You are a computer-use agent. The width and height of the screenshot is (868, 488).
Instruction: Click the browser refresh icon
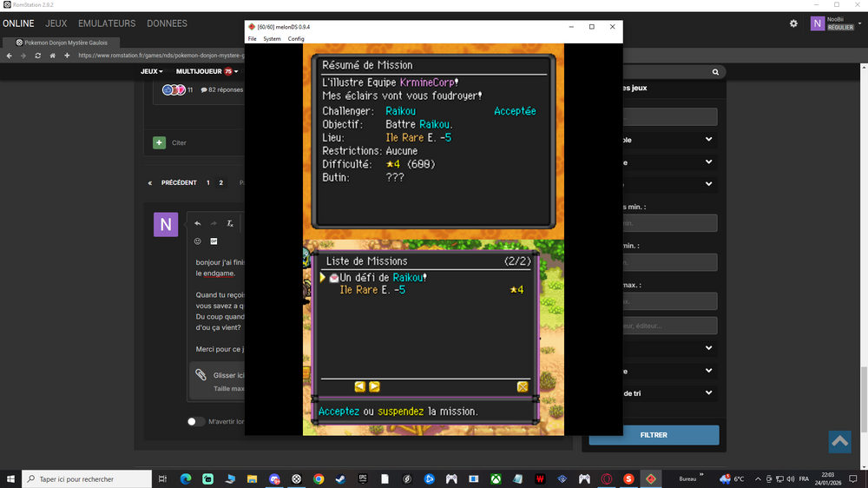point(37,56)
